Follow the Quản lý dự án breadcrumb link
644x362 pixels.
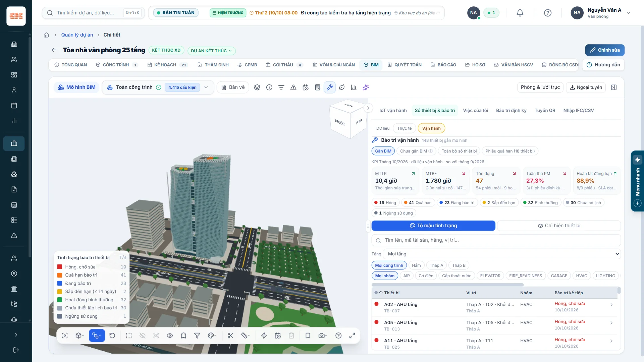coord(77,35)
